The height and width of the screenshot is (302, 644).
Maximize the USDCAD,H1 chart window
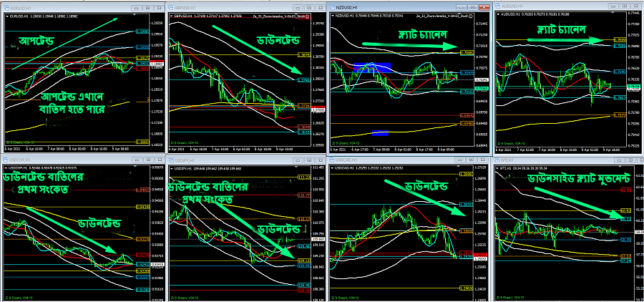(x=471, y=160)
